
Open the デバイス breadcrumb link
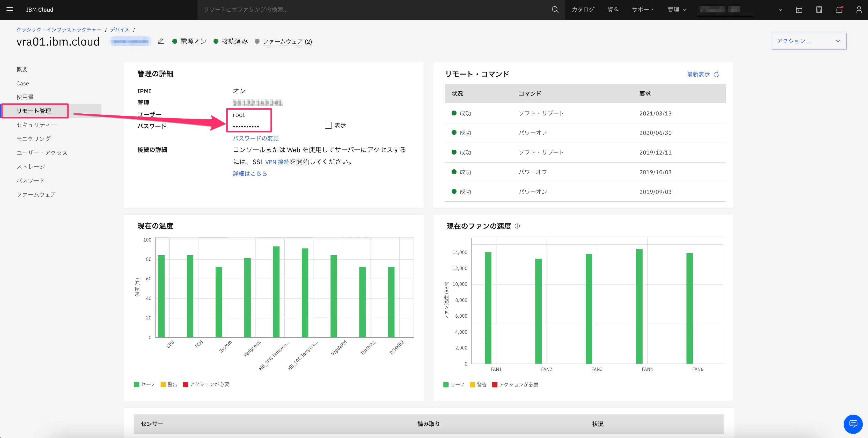pos(120,30)
